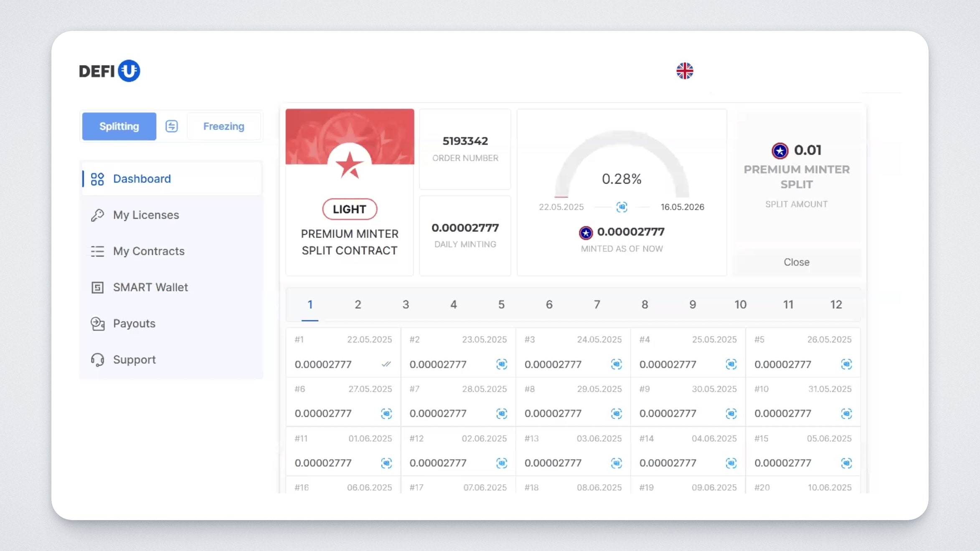Click swap icon between Splitting and Freezing

(x=171, y=126)
